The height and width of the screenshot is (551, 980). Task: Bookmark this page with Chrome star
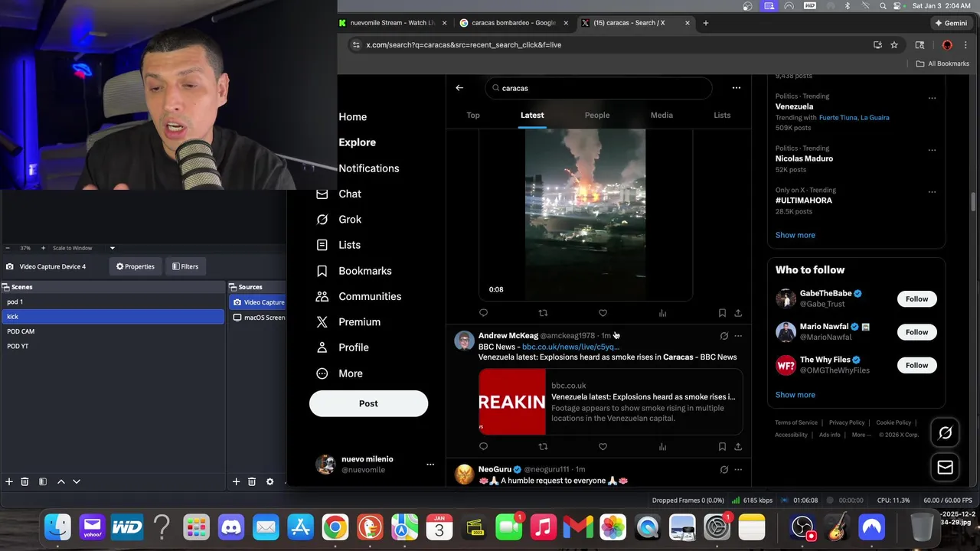893,45
